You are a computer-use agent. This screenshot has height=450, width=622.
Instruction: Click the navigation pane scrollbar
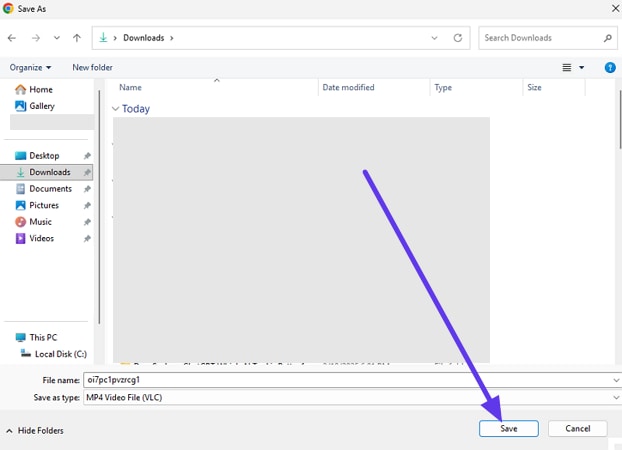click(x=99, y=206)
